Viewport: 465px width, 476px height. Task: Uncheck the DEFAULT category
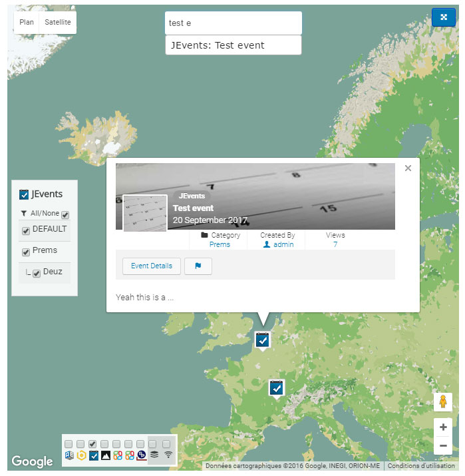point(26,231)
